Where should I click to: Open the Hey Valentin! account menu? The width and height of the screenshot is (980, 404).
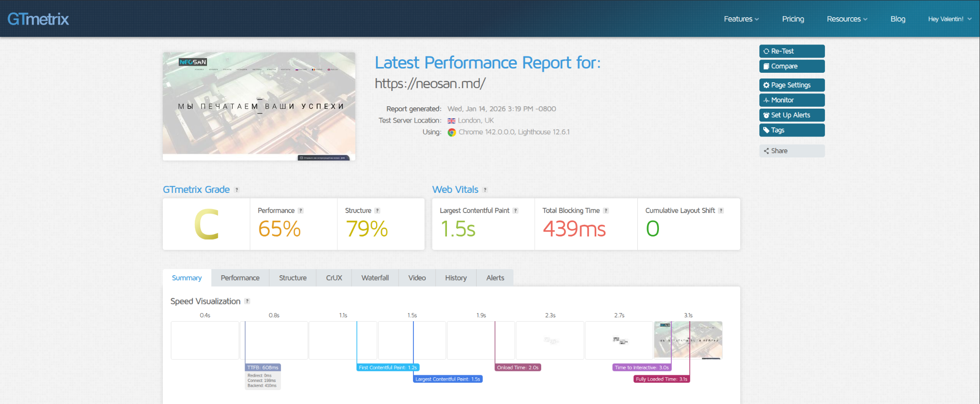949,19
